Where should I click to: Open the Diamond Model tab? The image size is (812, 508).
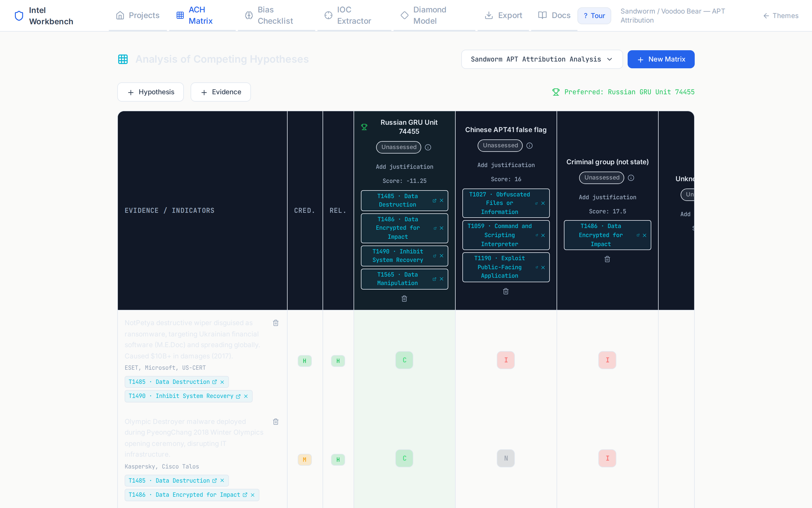[434, 16]
